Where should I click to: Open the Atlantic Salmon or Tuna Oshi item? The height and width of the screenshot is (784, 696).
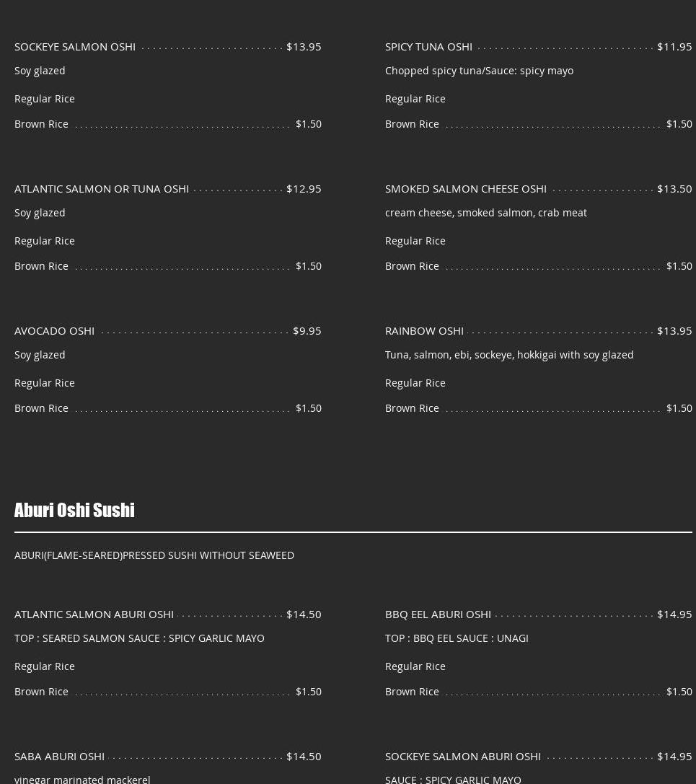[x=102, y=188]
